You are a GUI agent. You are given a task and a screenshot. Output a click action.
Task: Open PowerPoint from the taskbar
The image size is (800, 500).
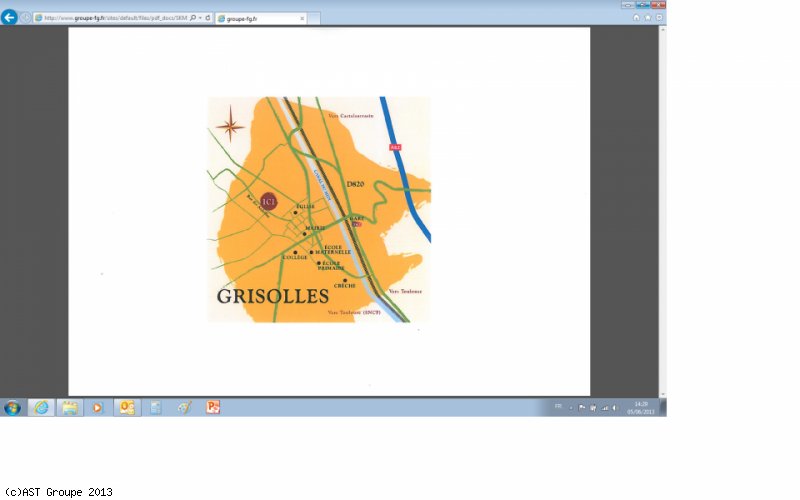point(213,408)
